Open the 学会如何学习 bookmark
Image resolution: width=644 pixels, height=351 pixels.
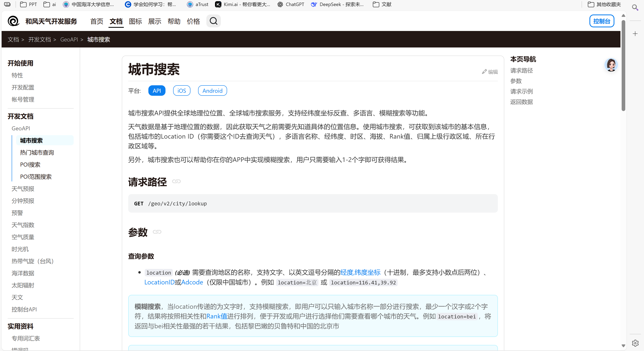[151, 4]
